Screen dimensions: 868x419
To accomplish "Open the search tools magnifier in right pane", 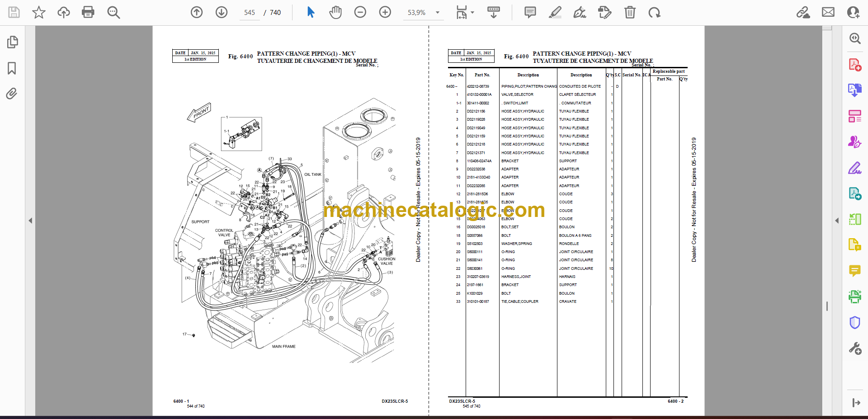I will pyautogui.click(x=854, y=38).
